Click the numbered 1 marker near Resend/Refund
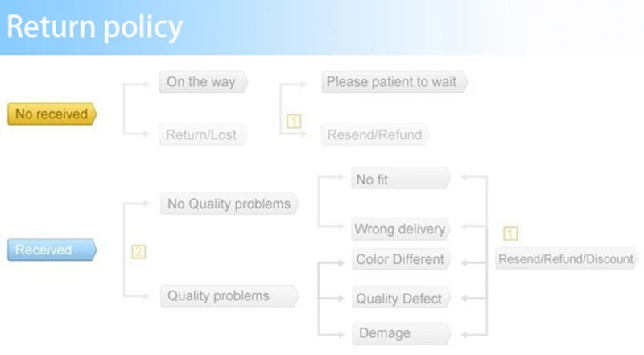Screen dimensions: 644x355 pyautogui.click(x=294, y=122)
